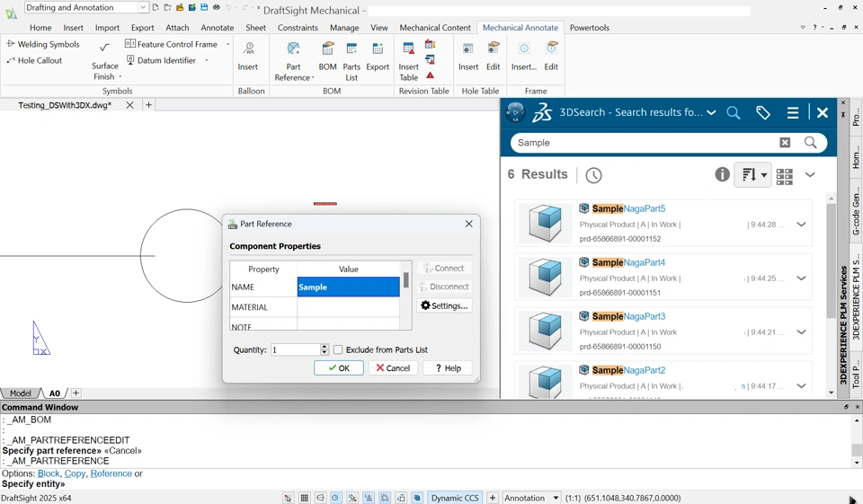Expand Datum Identifier dropdown arrow
Screen dimensions: 863x504
[207, 60]
